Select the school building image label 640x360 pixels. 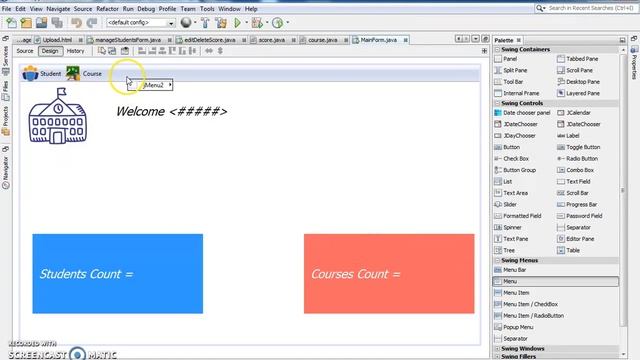point(58,116)
